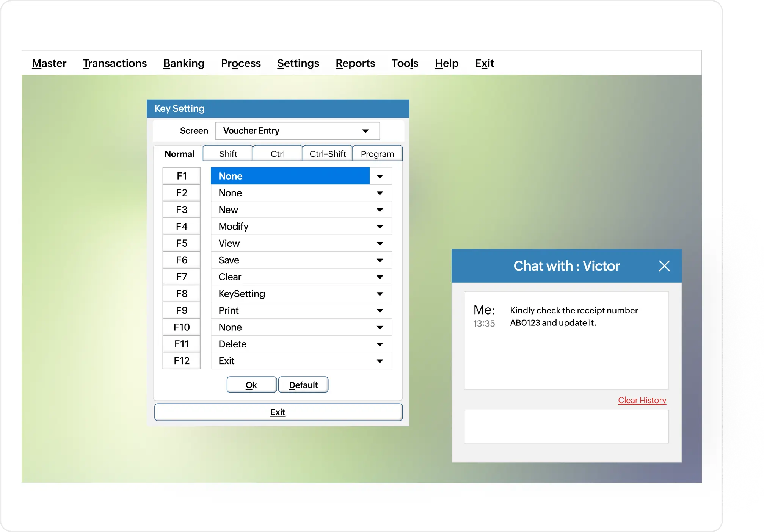Confirm key settings with Ok button
This screenshot has width=764, height=532.
click(251, 384)
